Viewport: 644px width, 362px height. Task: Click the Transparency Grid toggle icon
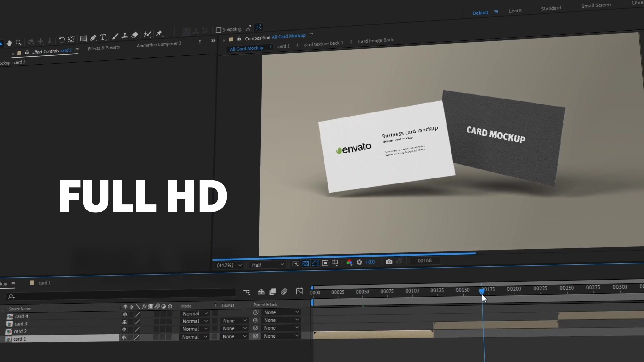(x=305, y=262)
